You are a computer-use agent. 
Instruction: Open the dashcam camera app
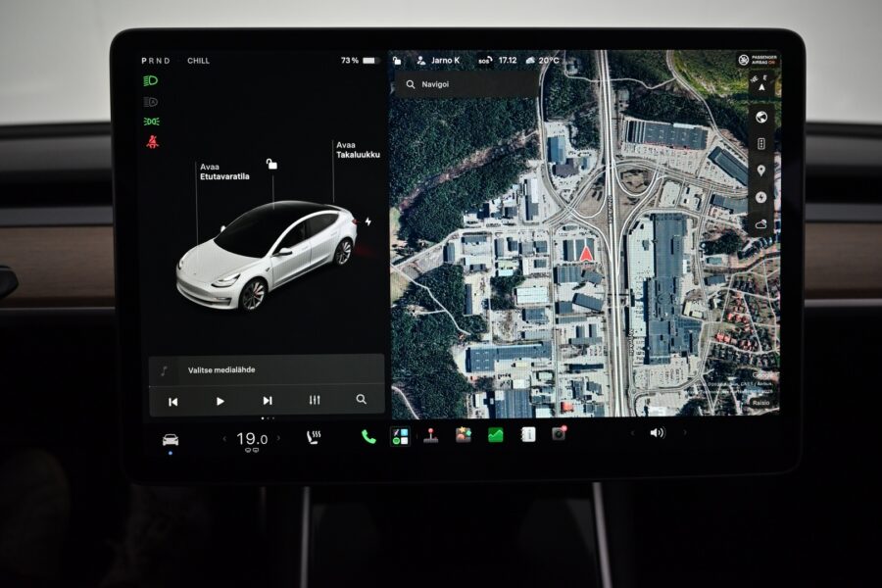[560, 433]
